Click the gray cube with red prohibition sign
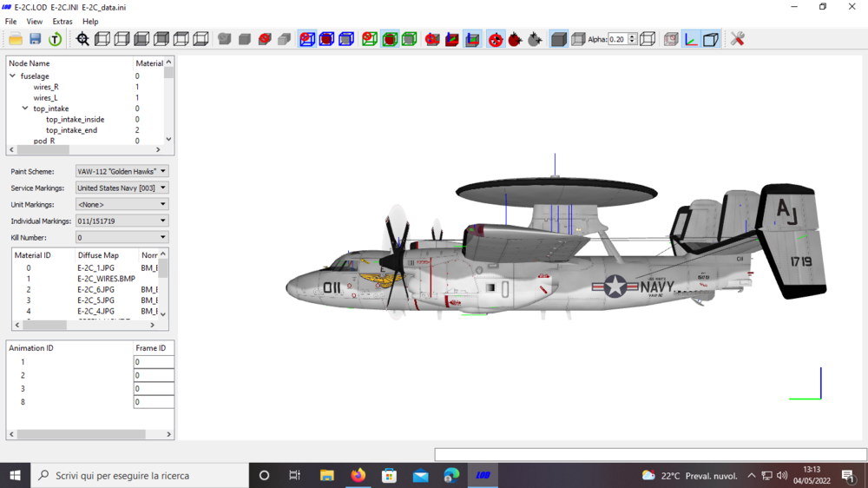Screen dimensions: 868x488 265,39
